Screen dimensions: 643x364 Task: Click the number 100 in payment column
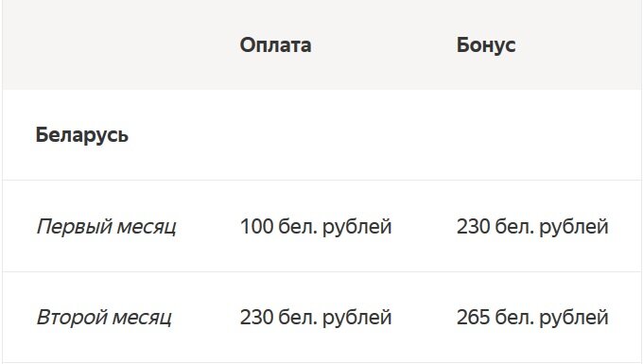click(x=256, y=226)
